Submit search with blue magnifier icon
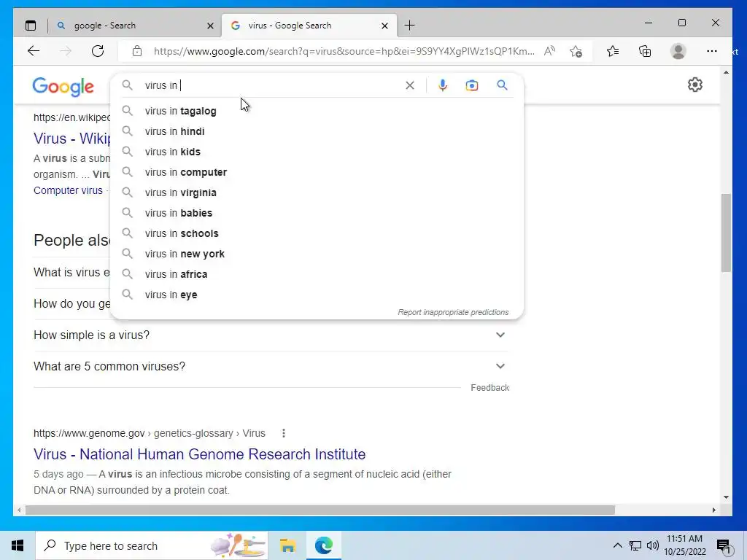Screen dimensions: 747x560 tap(502, 85)
